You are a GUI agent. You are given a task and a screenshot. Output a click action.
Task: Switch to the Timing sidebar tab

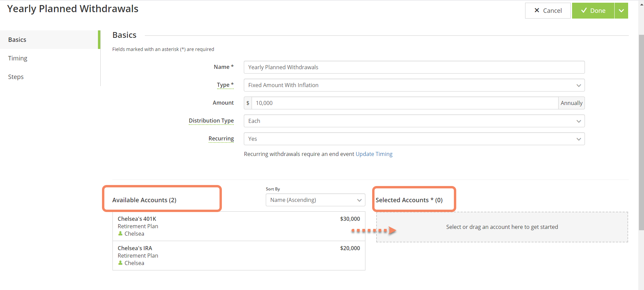click(x=50, y=58)
